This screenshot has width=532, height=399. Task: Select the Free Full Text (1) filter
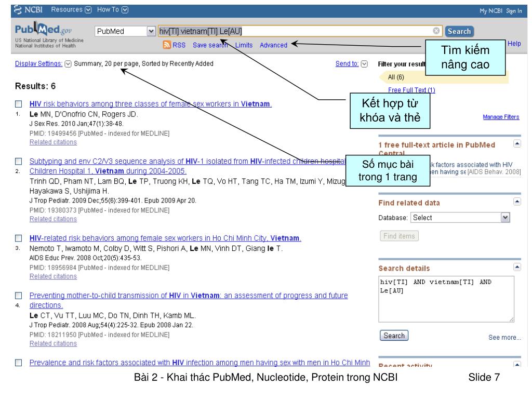pos(411,90)
